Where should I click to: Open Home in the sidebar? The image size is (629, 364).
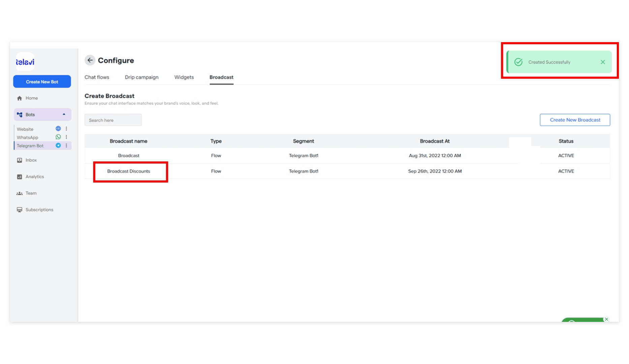[x=32, y=98]
